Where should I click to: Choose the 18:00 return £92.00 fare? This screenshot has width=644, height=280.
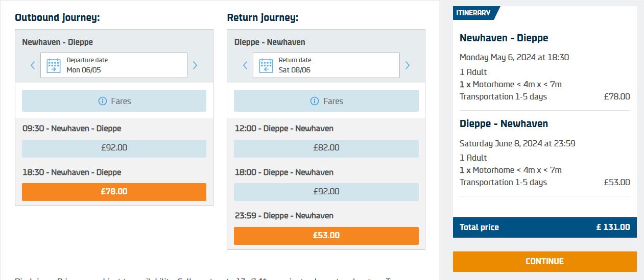[x=326, y=192]
